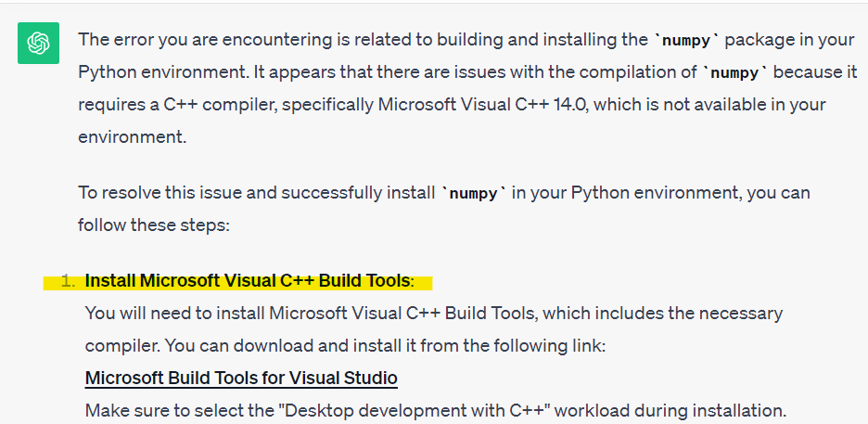Click the numpy code word before 'because it'
868x424 pixels.
click(735, 72)
